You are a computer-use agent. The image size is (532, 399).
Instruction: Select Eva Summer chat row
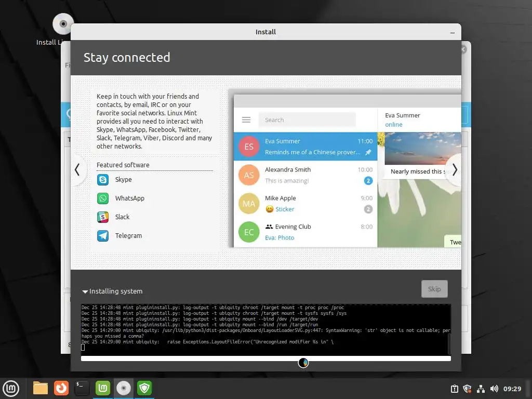[x=305, y=146]
